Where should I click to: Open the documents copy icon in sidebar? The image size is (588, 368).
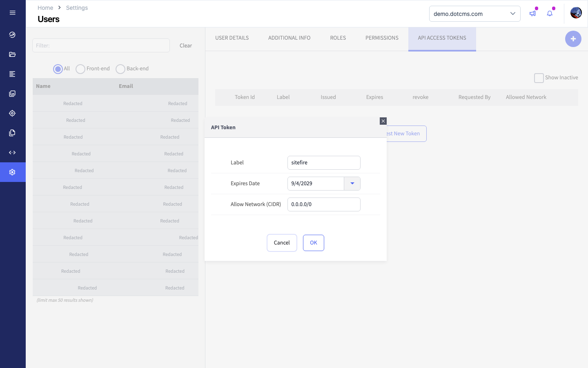pyautogui.click(x=13, y=133)
